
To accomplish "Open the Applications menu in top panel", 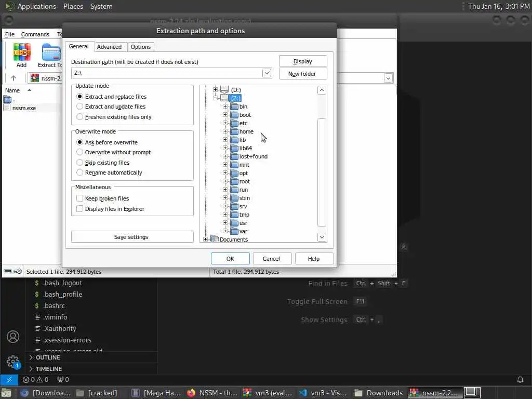I will [x=37, y=6].
